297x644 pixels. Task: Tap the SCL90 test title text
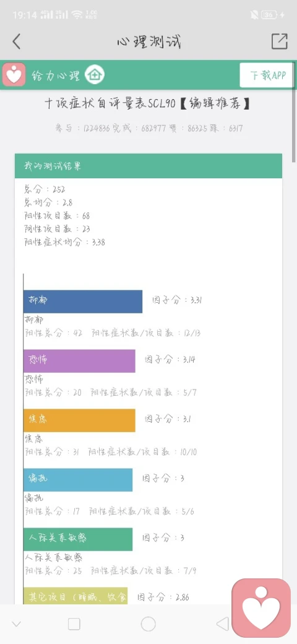(x=147, y=103)
